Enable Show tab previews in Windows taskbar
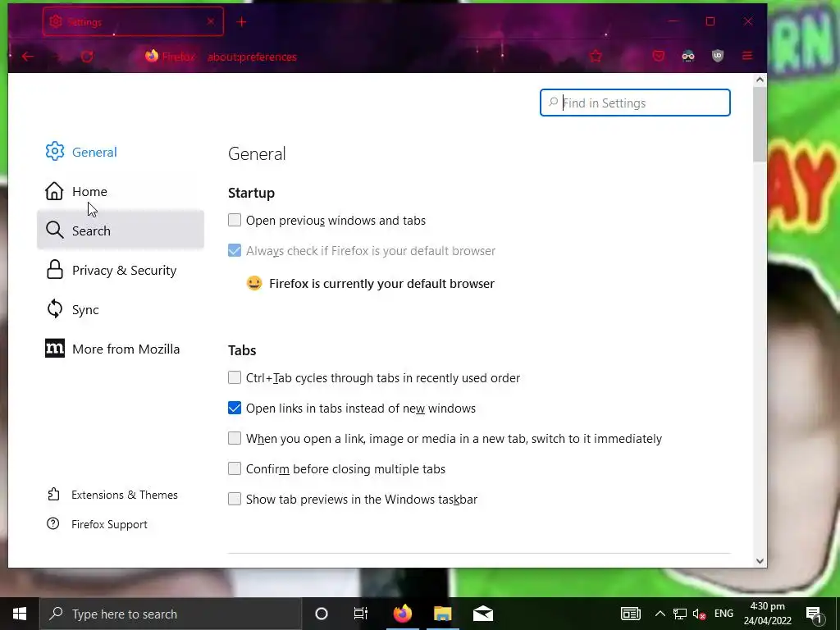The image size is (840, 630). (x=234, y=499)
